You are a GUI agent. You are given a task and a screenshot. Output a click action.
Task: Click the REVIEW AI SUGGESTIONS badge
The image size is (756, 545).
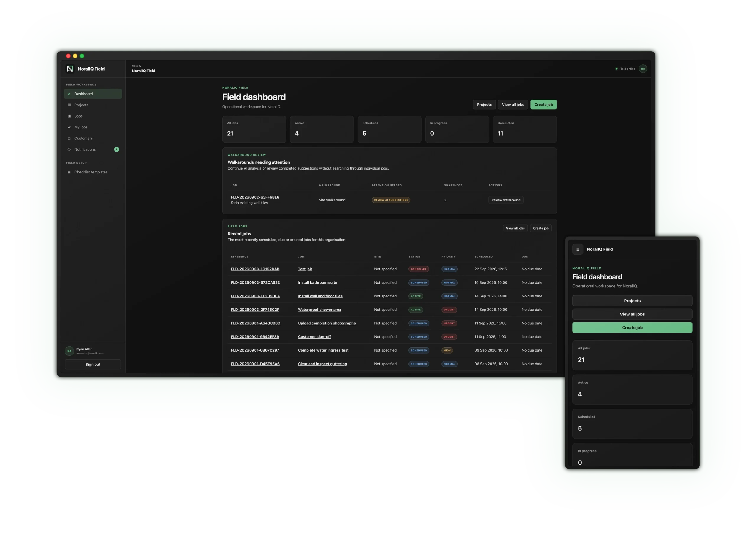391,200
